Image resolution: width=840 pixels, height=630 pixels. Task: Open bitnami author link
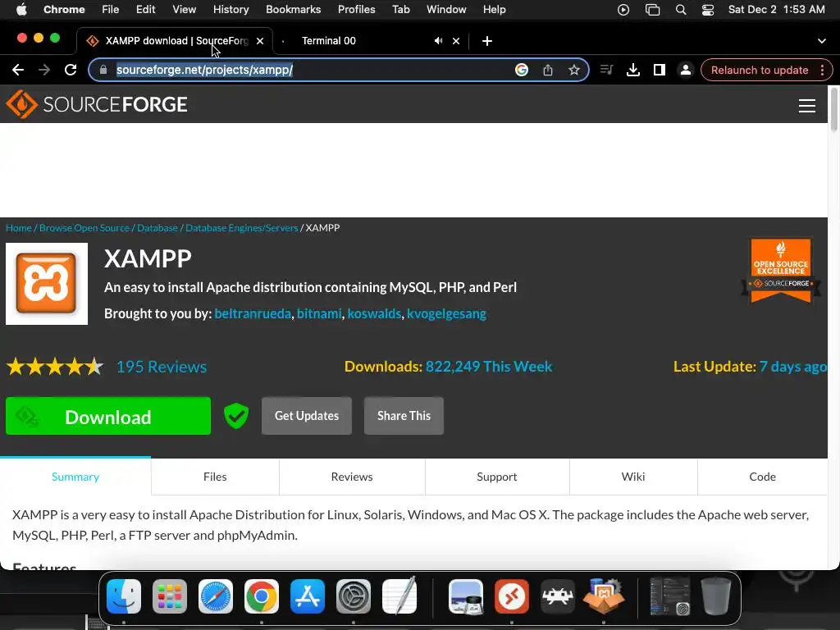(319, 313)
